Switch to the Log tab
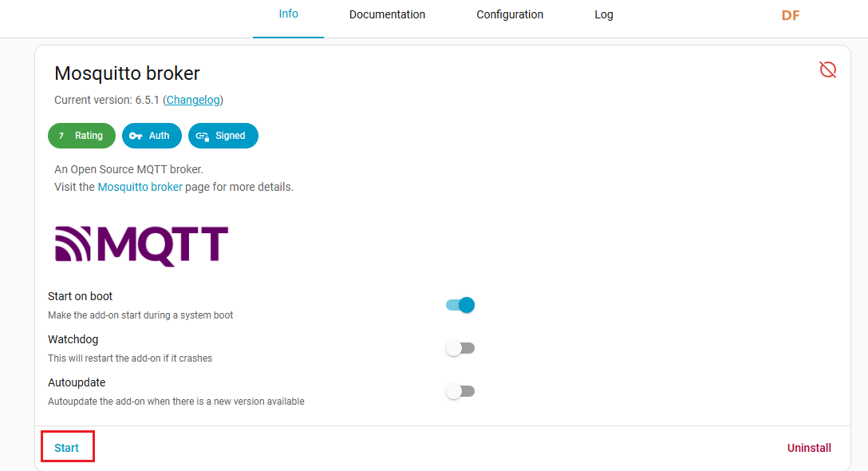 click(604, 15)
